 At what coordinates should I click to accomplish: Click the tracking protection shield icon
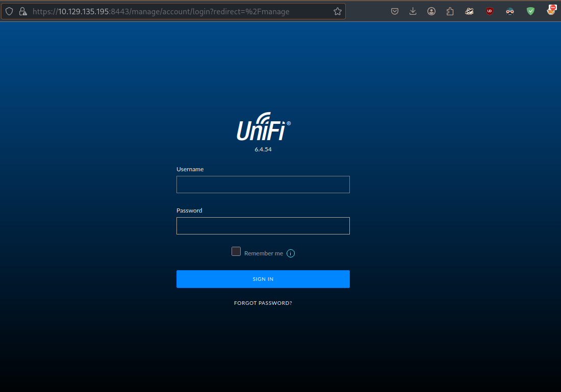9,11
